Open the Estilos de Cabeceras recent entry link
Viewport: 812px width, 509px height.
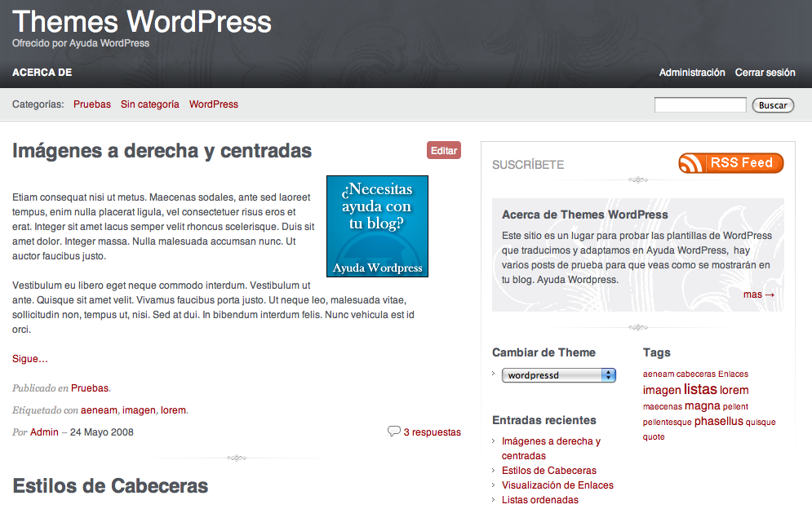point(548,471)
